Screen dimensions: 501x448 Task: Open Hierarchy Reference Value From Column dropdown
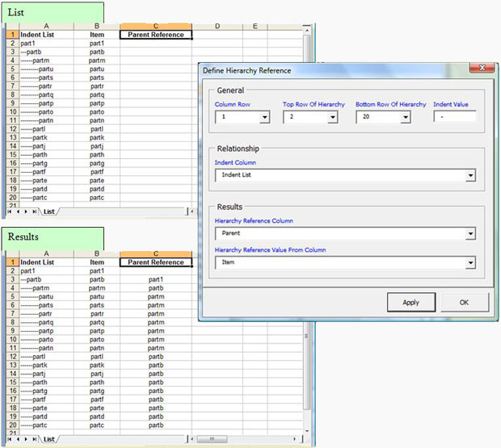[x=469, y=263]
